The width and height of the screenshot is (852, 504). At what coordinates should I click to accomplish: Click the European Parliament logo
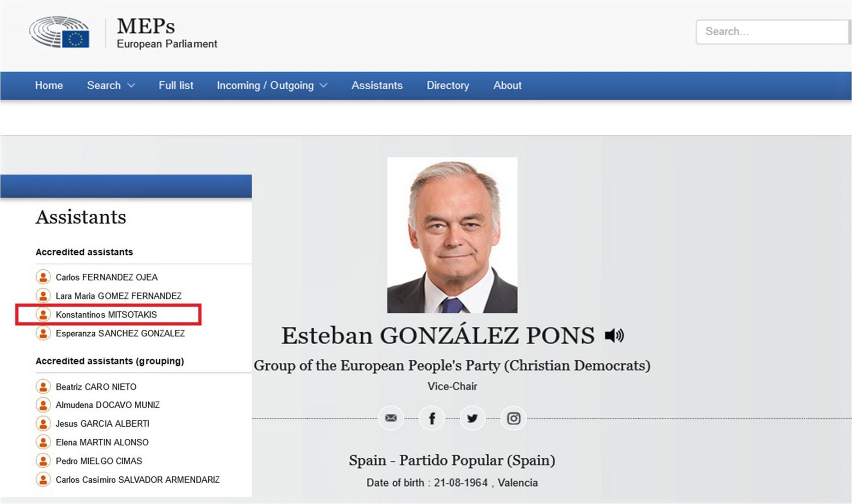(x=59, y=32)
